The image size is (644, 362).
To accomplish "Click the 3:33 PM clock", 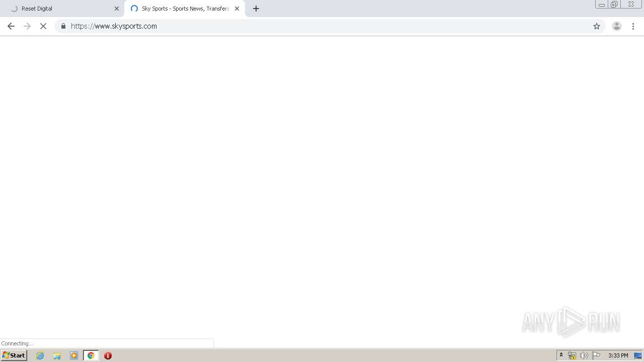I will tap(618, 355).
